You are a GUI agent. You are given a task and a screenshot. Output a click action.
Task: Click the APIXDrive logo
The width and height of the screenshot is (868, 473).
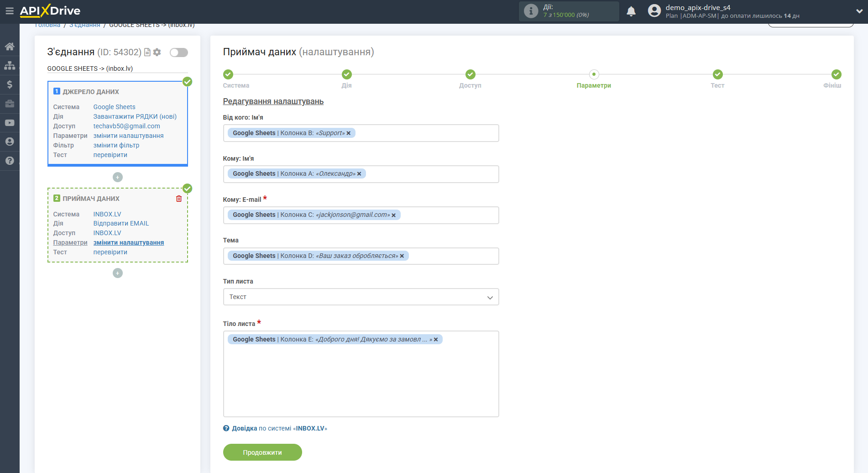pyautogui.click(x=50, y=11)
